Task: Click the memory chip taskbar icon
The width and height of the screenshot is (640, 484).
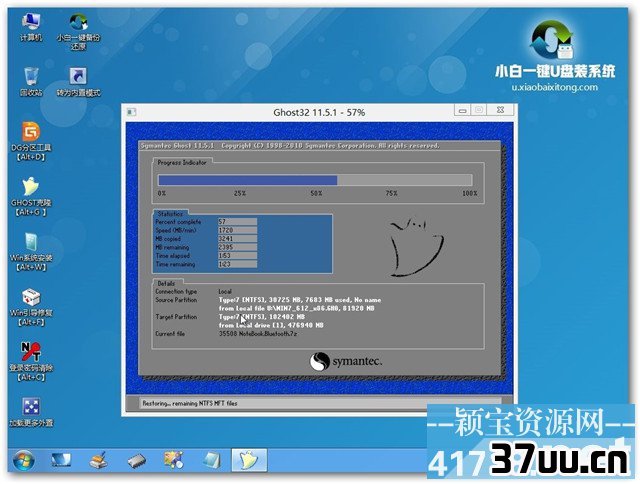Action: (136, 461)
